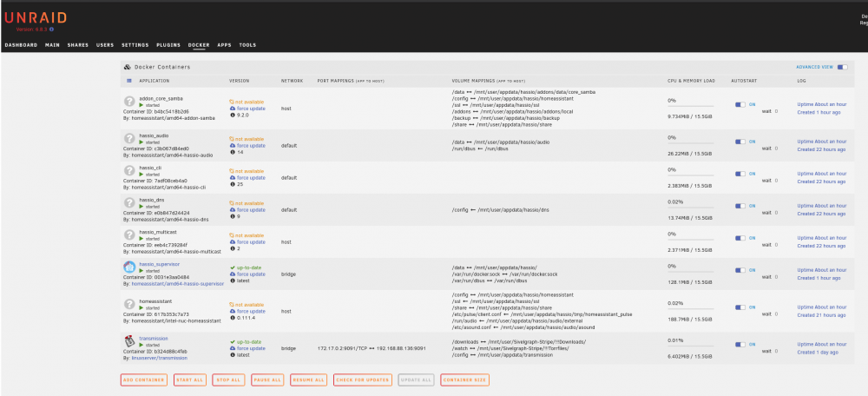Open the Settings tab

point(135,45)
